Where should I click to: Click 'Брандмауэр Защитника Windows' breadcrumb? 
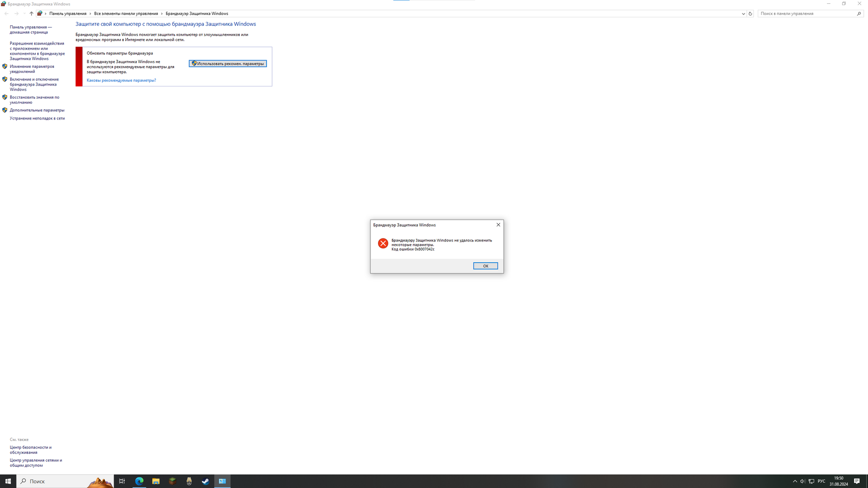coord(197,14)
